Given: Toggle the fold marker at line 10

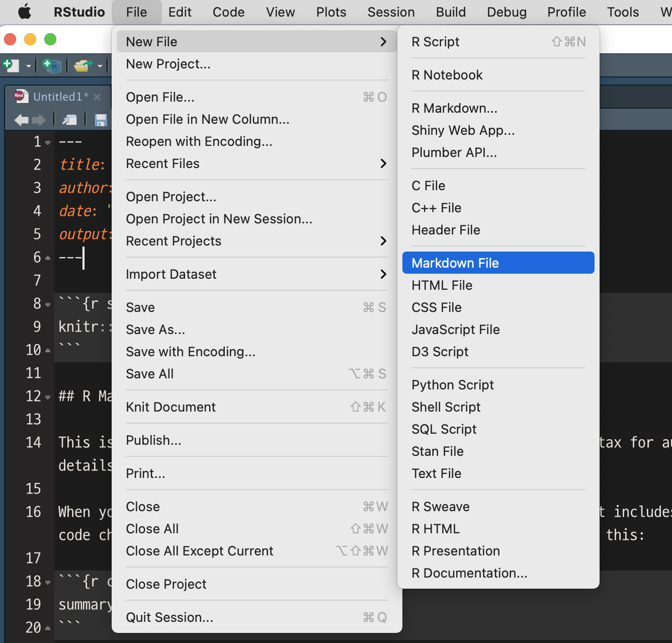Looking at the screenshot, I should [48, 350].
